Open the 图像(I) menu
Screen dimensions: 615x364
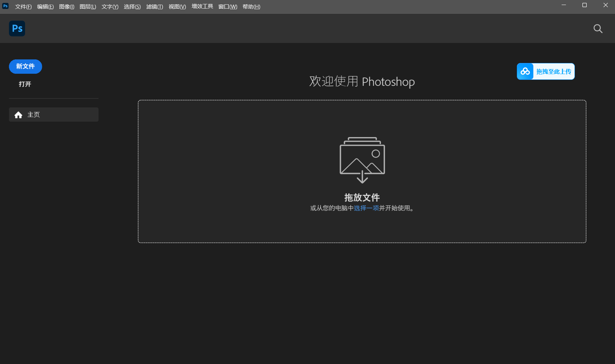(x=67, y=7)
